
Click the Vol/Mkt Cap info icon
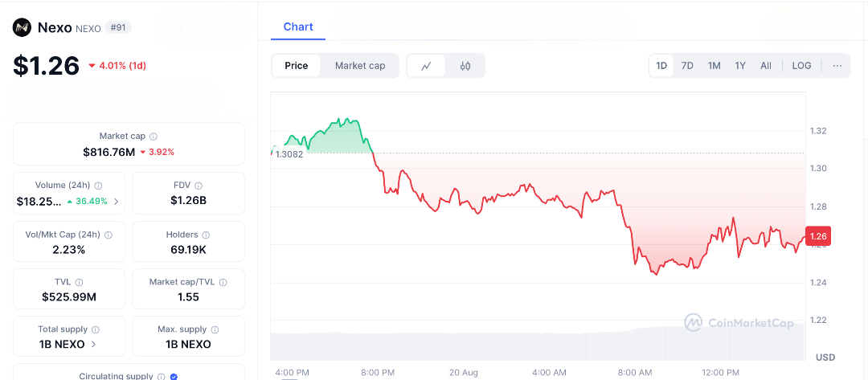[108, 235]
